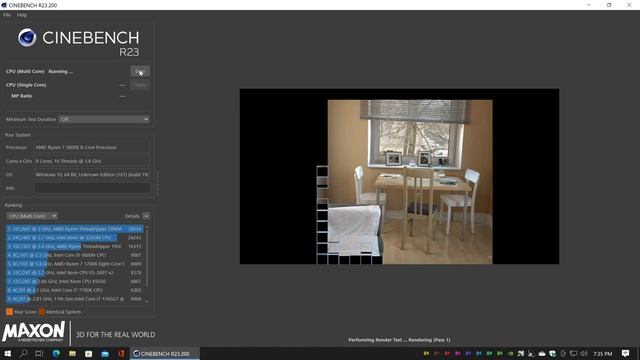Open the File menu
Viewport: 640px width, 360px height.
coord(7,15)
